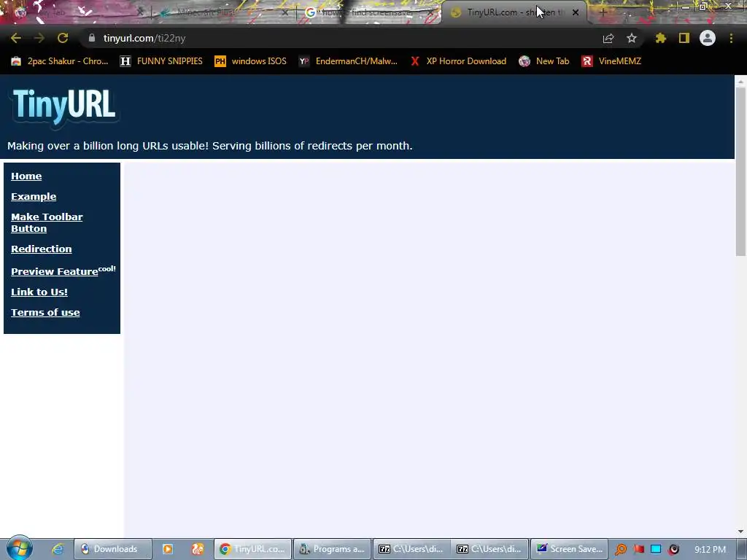Open the Chrome extensions puzzle icon
The width and height of the screenshot is (747, 560).
(660, 38)
